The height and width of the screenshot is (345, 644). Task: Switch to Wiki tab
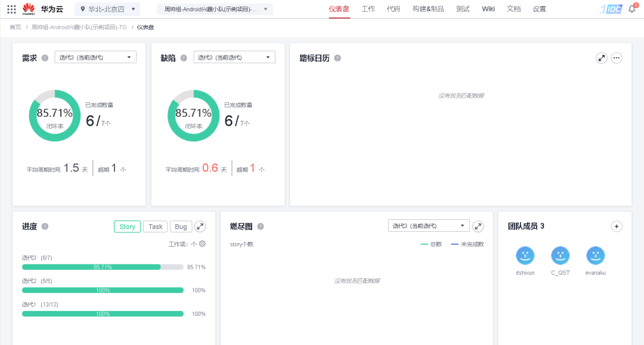coord(488,9)
